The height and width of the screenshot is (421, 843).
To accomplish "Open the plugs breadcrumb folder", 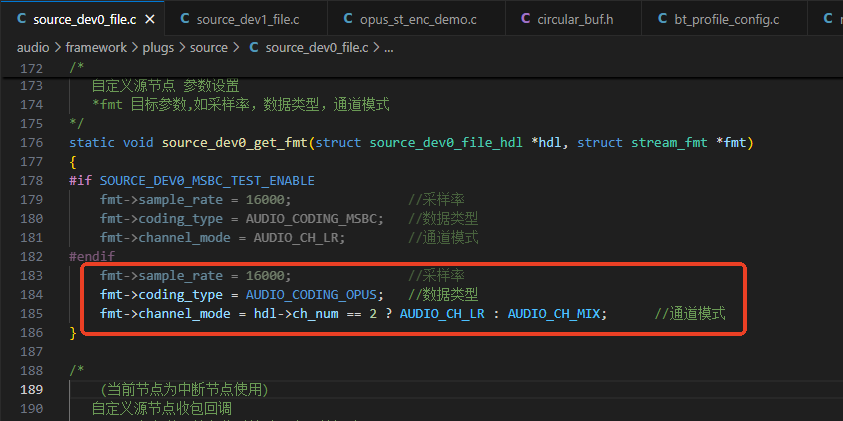I will [158, 48].
